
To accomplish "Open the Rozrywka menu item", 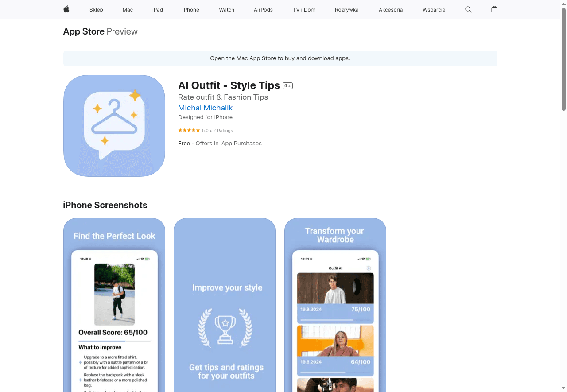I will (x=346, y=10).
